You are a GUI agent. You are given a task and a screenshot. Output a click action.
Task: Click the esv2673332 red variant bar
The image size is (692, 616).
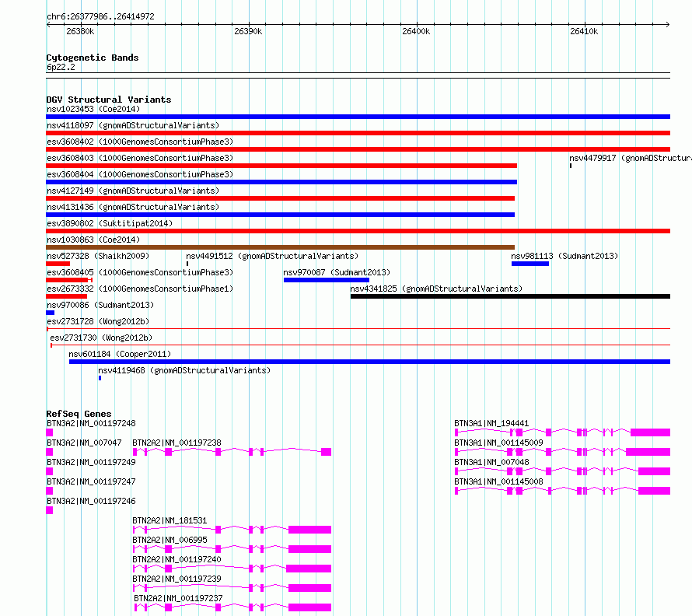click(67, 296)
